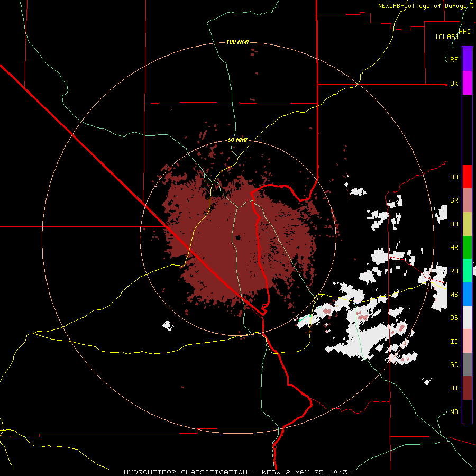
Task: Click the IC legend label
Action: [454, 341]
